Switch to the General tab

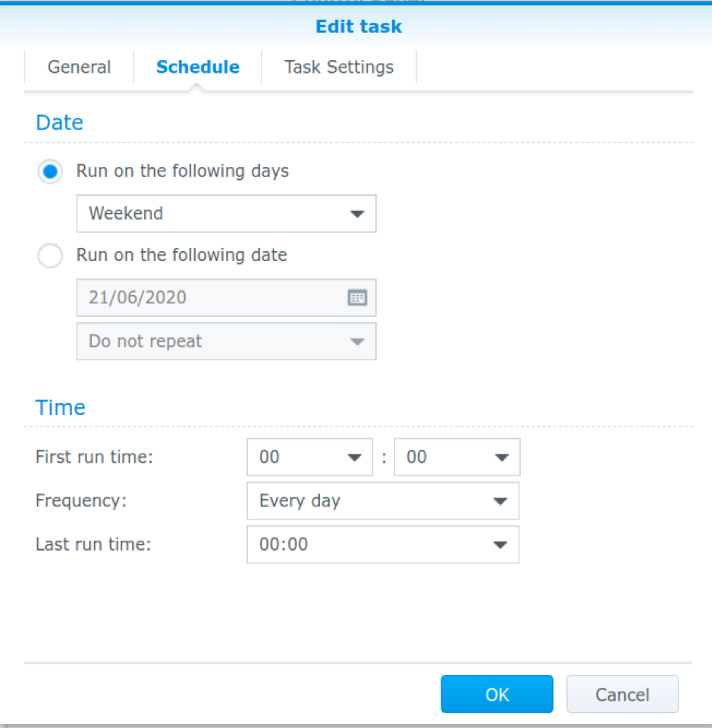point(79,67)
